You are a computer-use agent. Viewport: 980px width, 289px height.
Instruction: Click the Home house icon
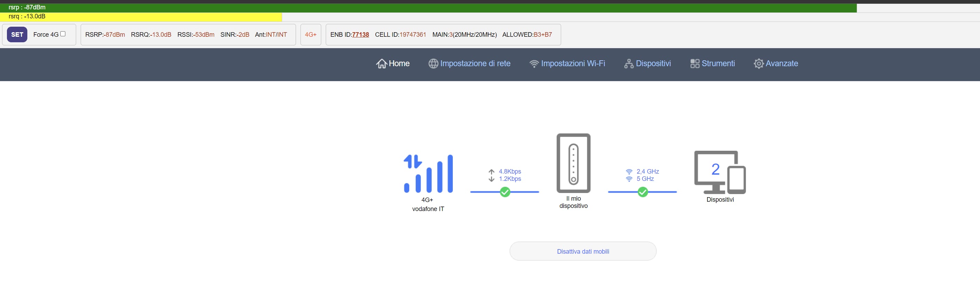381,64
